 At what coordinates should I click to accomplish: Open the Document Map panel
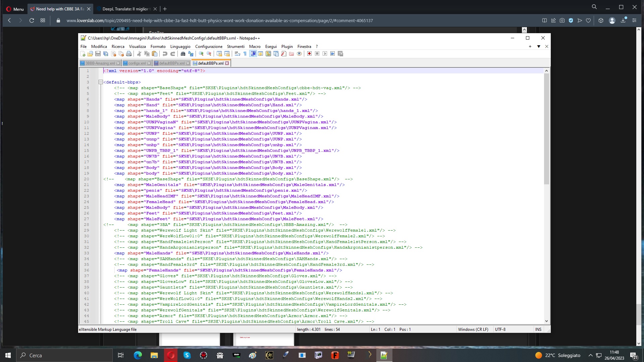(268, 54)
